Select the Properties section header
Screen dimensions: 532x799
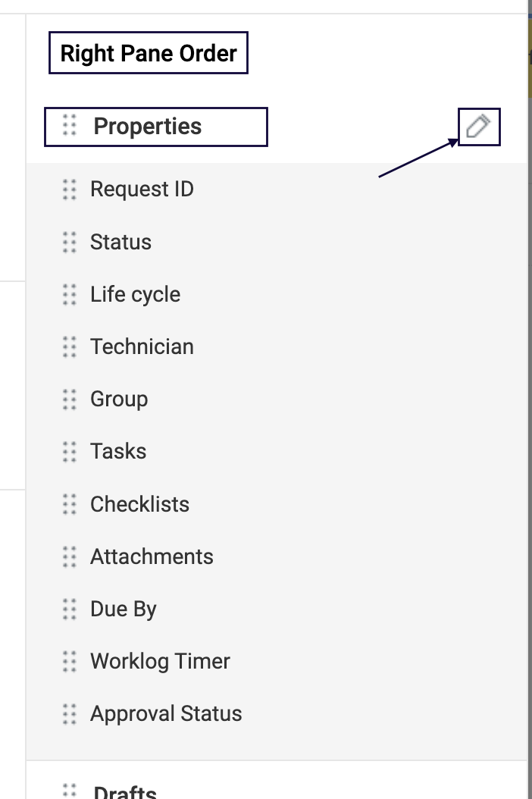point(148,126)
